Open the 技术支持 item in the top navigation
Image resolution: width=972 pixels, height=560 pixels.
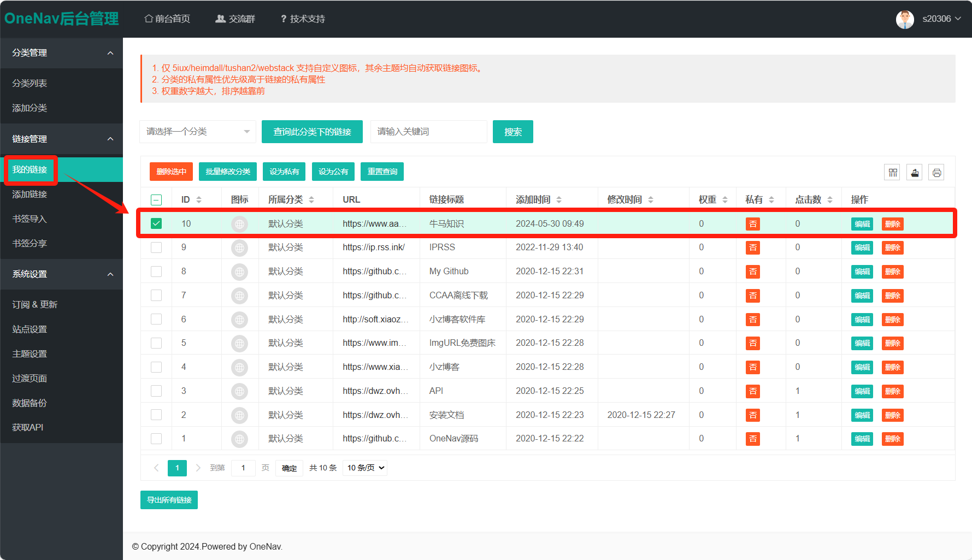pos(303,19)
